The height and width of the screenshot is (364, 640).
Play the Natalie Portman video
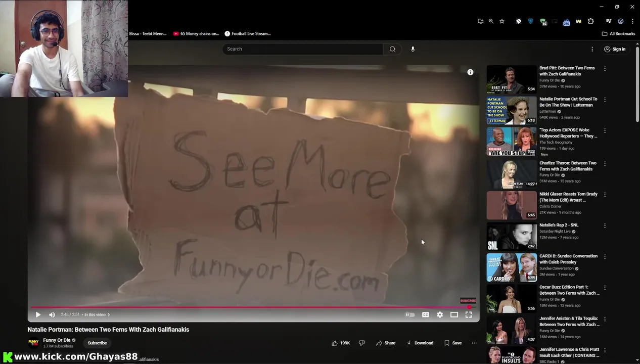38,314
